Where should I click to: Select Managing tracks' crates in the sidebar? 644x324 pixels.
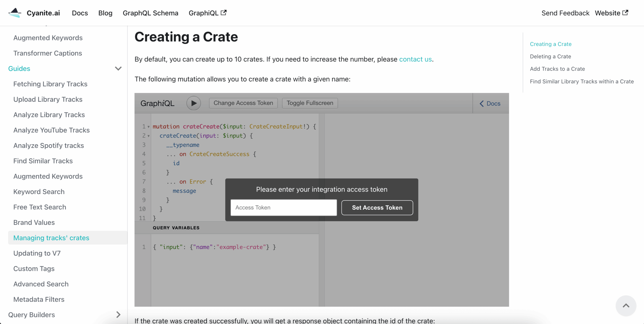point(51,238)
